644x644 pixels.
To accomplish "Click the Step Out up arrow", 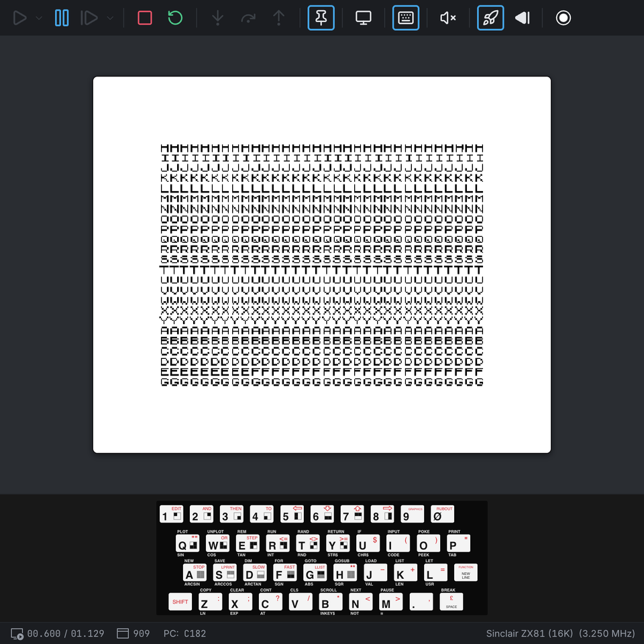I will (x=278, y=18).
